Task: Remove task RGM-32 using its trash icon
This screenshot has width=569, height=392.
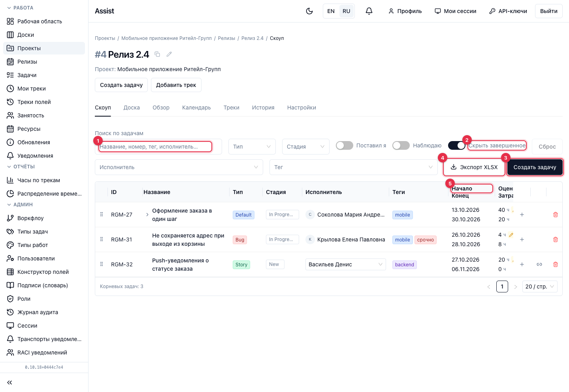Action: point(556,264)
